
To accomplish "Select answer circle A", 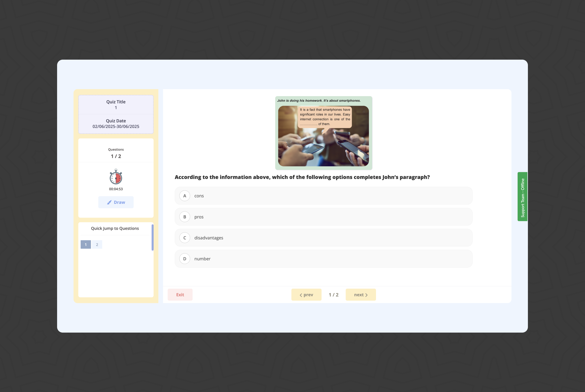I will pyautogui.click(x=185, y=196).
